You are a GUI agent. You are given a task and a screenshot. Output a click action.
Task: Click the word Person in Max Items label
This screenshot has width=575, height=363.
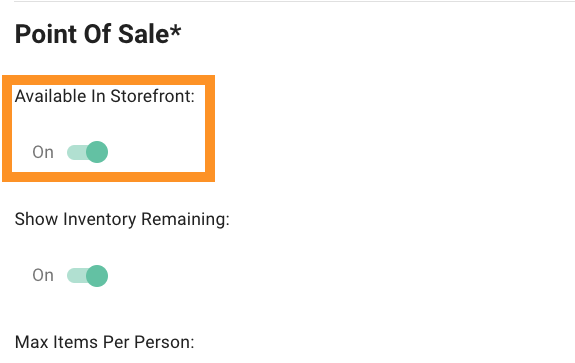coord(164,342)
